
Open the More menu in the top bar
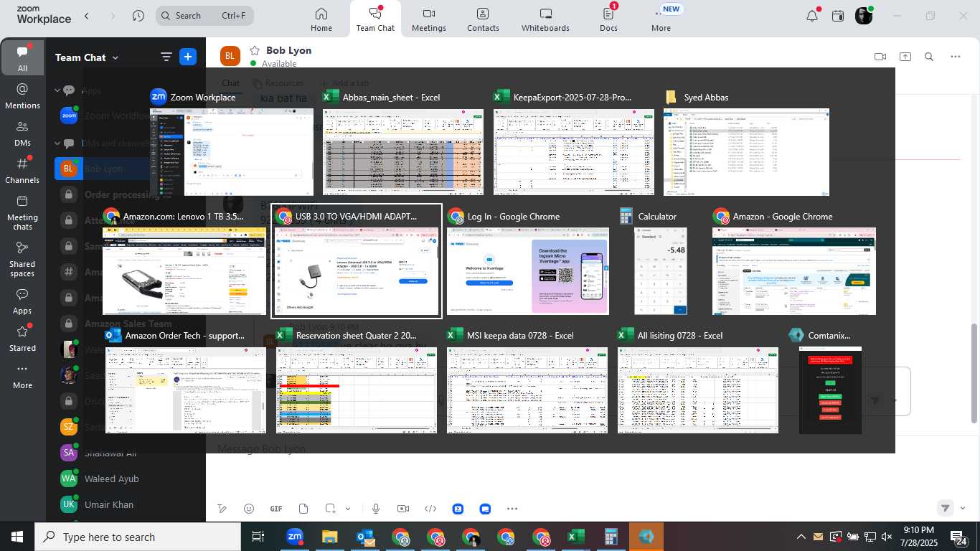[x=661, y=19]
